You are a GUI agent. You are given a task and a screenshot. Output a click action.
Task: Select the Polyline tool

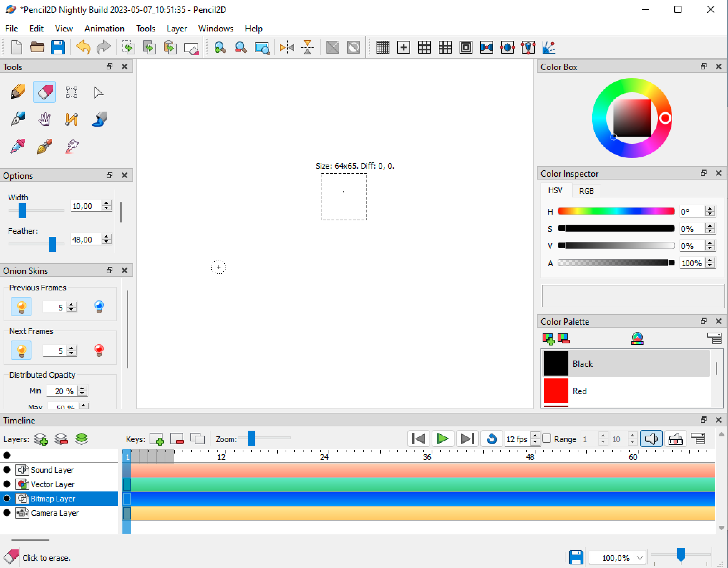tap(71, 119)
